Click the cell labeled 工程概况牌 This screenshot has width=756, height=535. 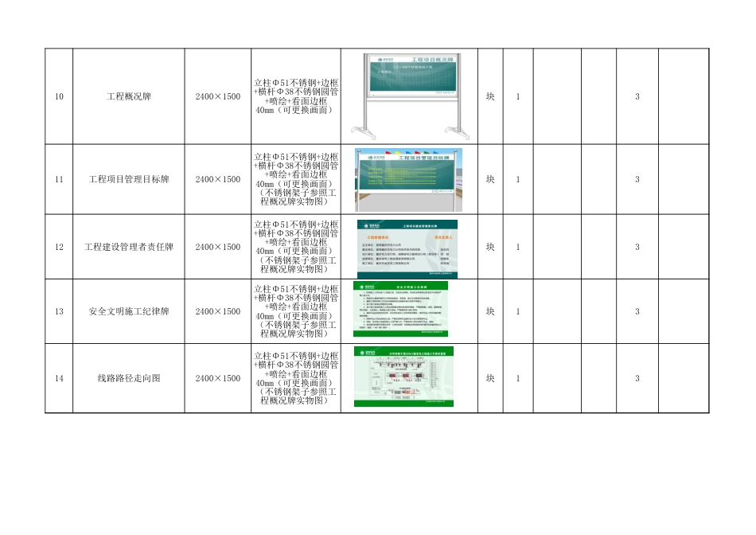point(127,96)
